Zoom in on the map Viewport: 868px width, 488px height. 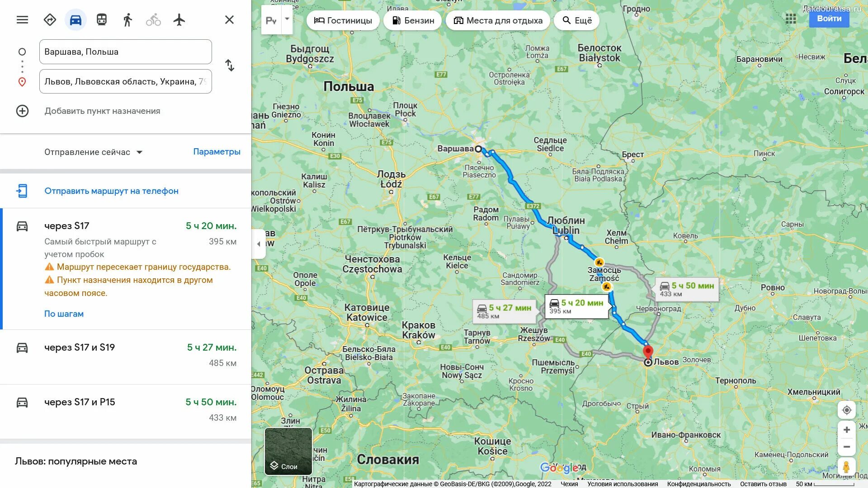point(847,430)
